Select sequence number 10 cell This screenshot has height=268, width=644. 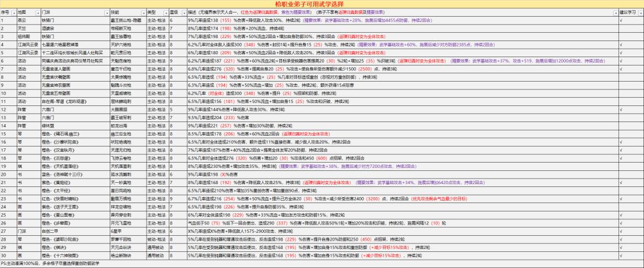pyautogui.click(x=8, y=93)
